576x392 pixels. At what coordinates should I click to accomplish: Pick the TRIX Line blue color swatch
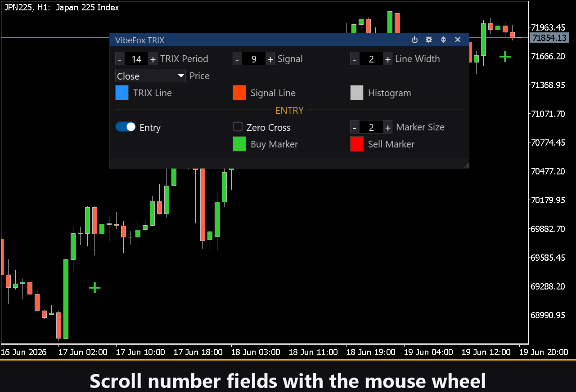point(122,93)
